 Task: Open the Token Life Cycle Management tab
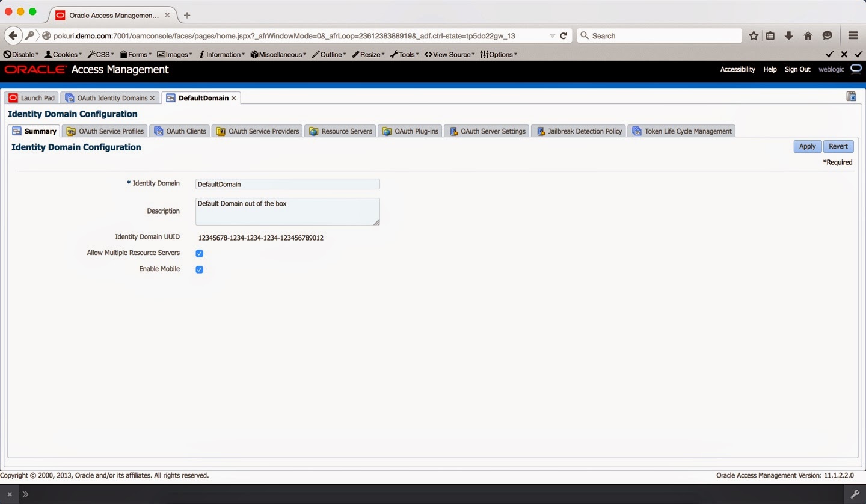(682, 131)
